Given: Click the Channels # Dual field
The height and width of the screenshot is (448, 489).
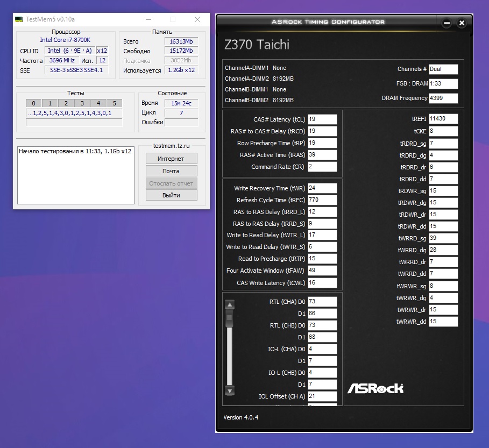Looking at the screenshot, I should click(443, 69).
